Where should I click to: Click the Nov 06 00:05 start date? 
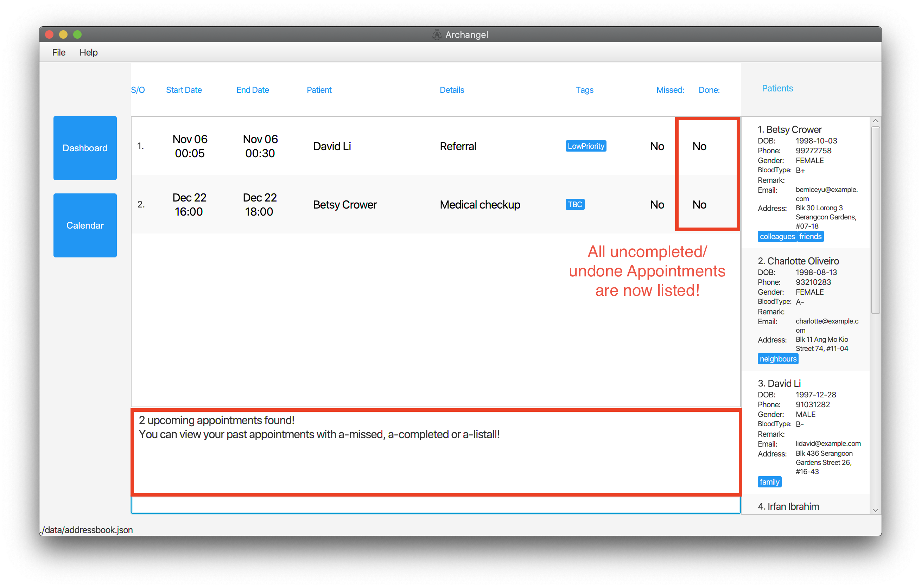tap(190, 146)
